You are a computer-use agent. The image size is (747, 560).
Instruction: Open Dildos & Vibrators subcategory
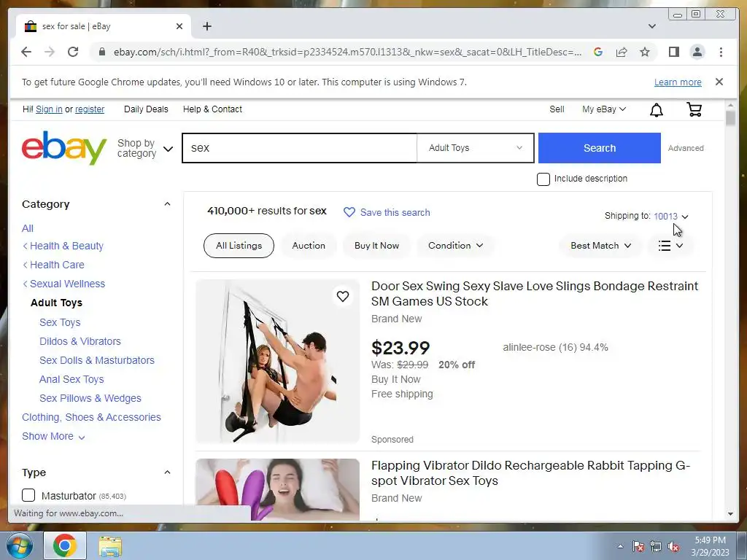[80, 341]
